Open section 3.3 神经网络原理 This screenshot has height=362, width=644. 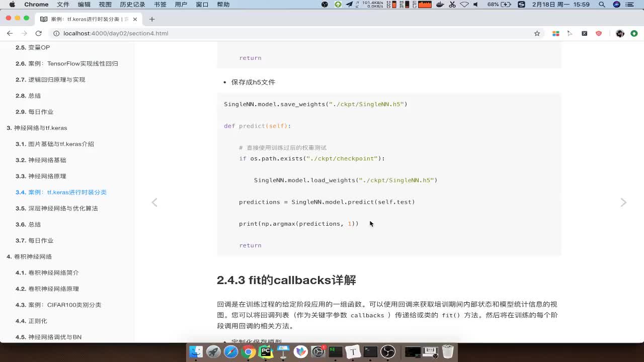[41, 176]
